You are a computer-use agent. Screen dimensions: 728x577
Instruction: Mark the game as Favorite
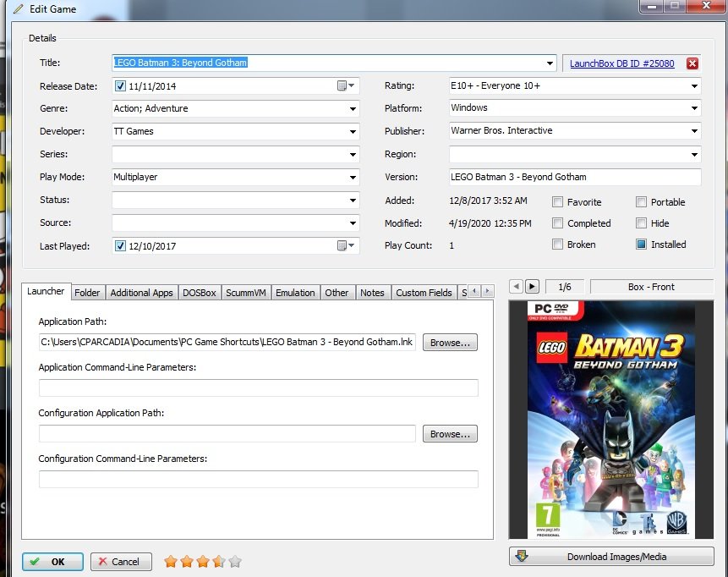coord(557,202)
